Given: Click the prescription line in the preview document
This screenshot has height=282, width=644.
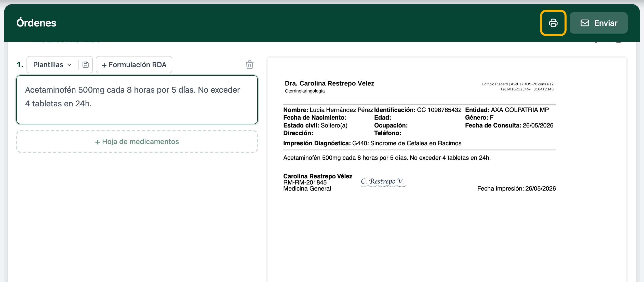Looking at the screenshot, I should click(x=387, y=158).
